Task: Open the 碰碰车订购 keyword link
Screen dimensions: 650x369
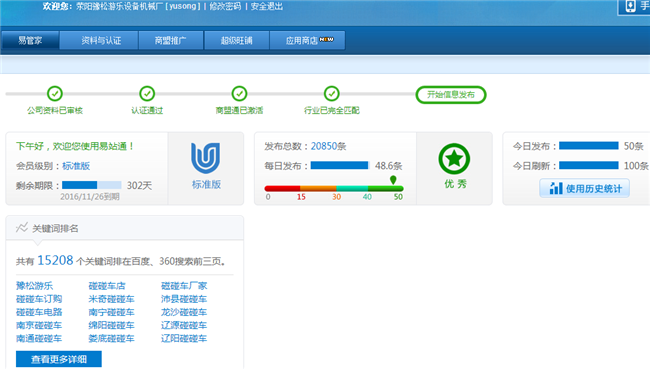Action: 39,299
